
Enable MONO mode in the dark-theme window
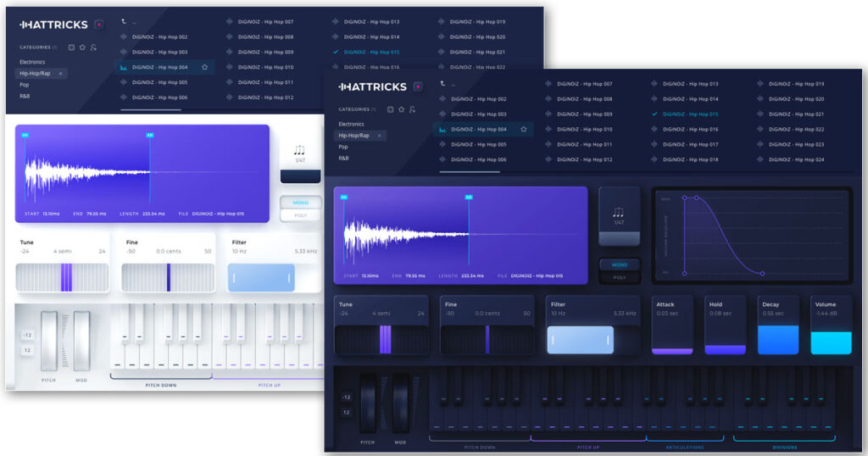[620, 265]
